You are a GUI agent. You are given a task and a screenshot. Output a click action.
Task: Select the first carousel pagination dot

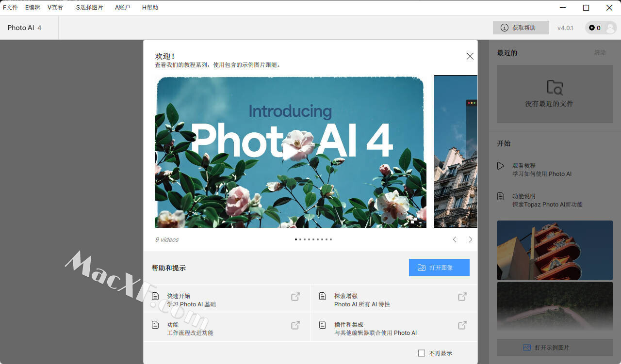pos(296,239)
